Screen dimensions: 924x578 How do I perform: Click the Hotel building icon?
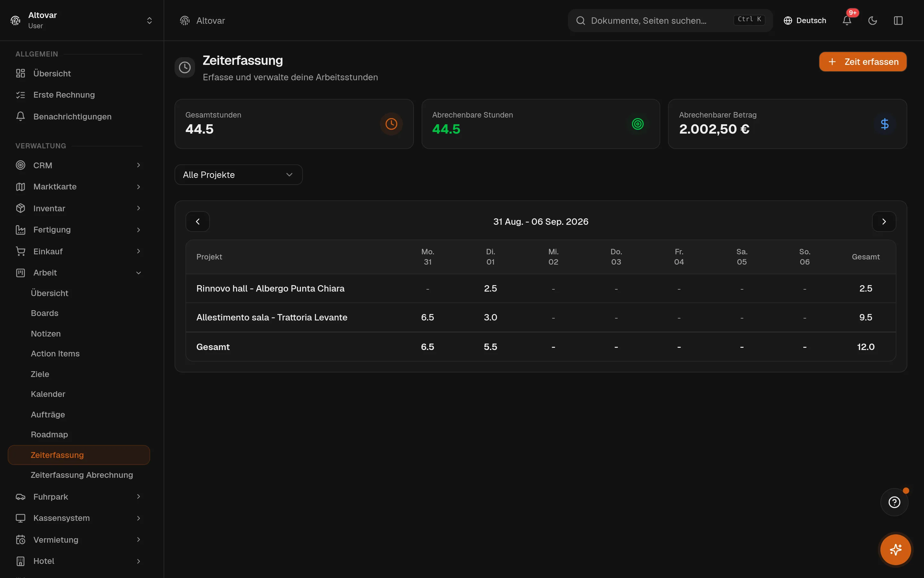coord(21,561)
